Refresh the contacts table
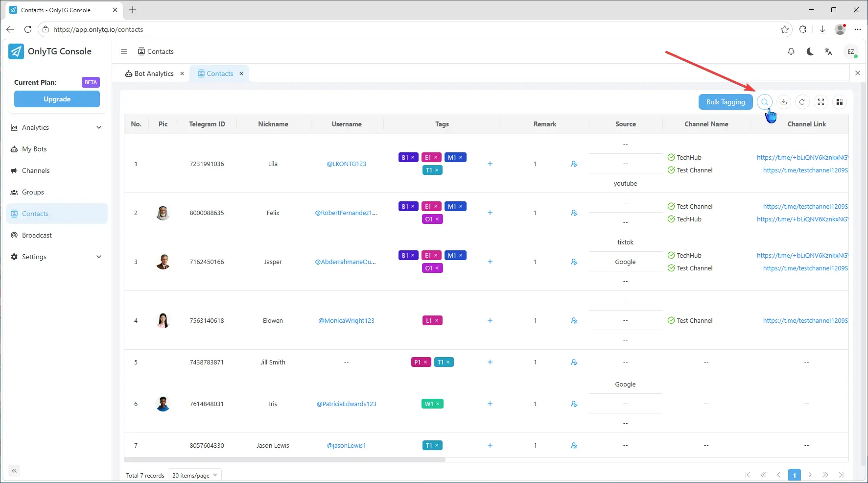Image resolution: width=868 pixels, height=483 pixels. (x=802, y=102)
